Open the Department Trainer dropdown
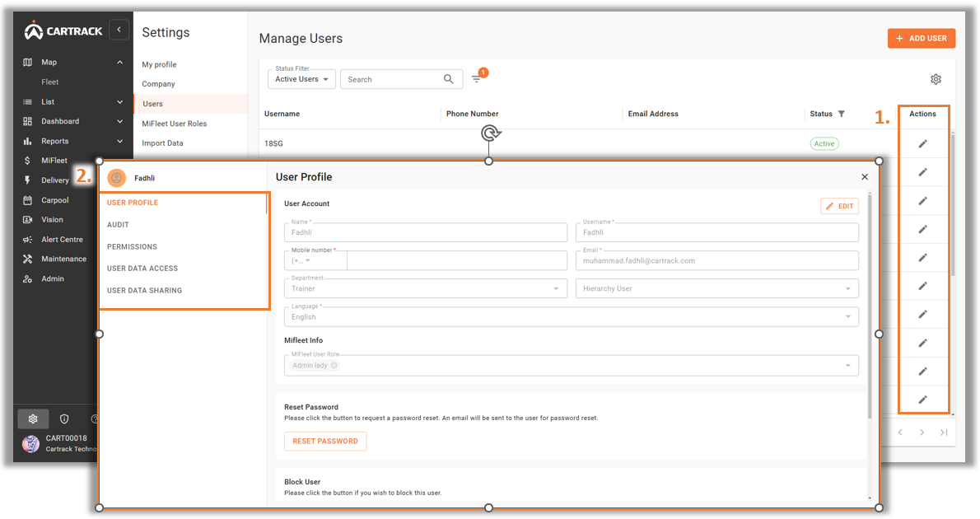The image size is (980, 519). tap(426, 288)
